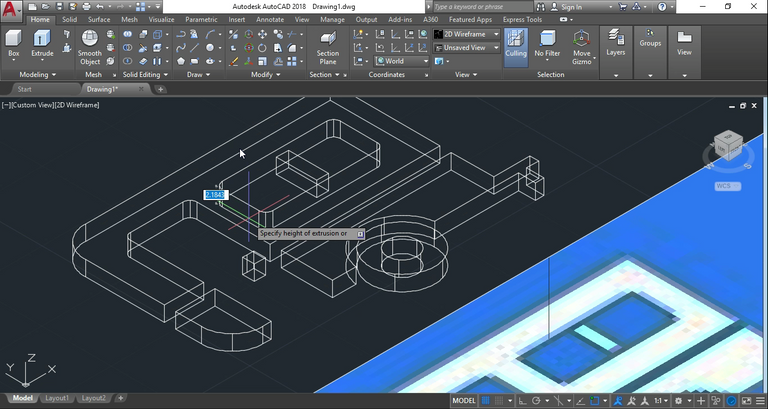The height and width of the screenshot is (409, 768).
Task: Pick the Polygon draw tool
Action: point(181,61)
